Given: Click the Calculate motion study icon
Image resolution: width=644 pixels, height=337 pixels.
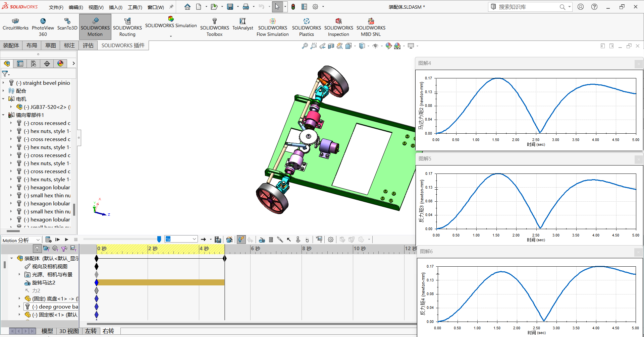Looking at the screenshot, I should coord(48,240).
